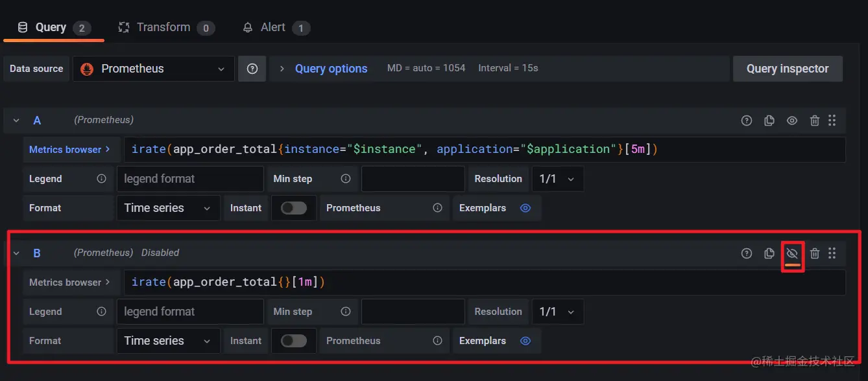Open Prometheus data source dropdown
The width and height of the screenshot is (868, 381).
click(x=154, y=69)
